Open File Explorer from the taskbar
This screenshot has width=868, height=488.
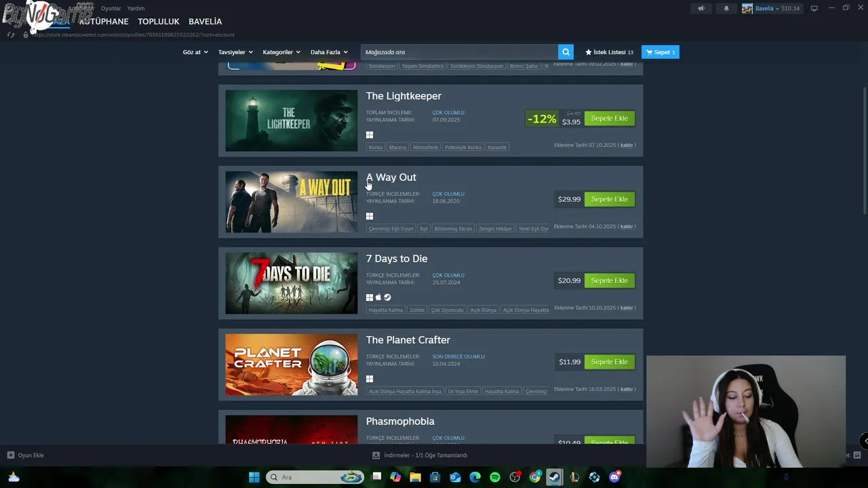pyautogui.click(x=416, y=477)
